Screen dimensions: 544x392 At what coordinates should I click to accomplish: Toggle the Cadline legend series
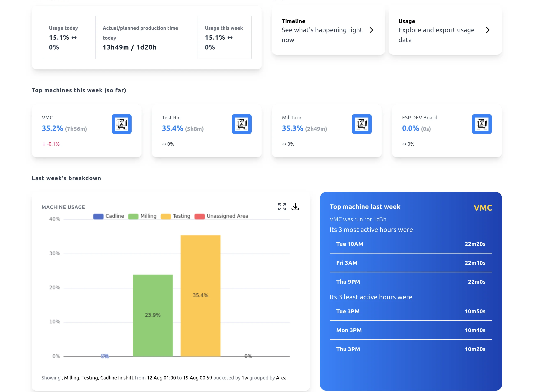click(x=109, y=216)
